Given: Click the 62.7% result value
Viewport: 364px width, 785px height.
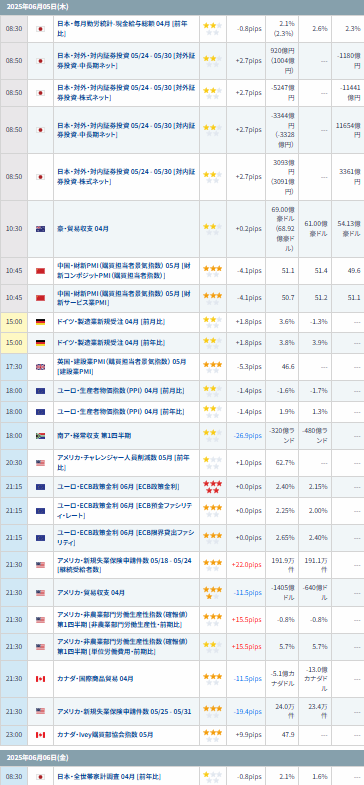Looking at the screenshot, I should 286,463.
